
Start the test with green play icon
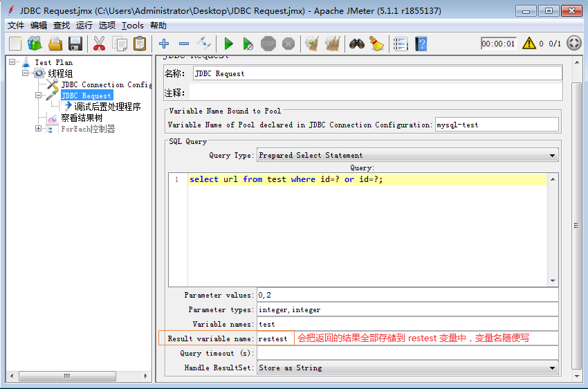click(x=228, y=44)
